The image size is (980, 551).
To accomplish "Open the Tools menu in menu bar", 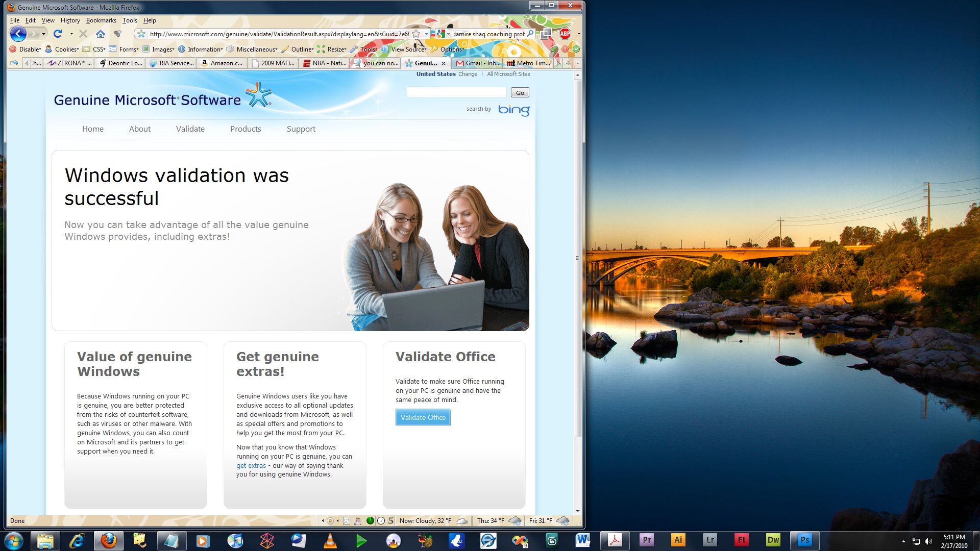I will (130, 20).
